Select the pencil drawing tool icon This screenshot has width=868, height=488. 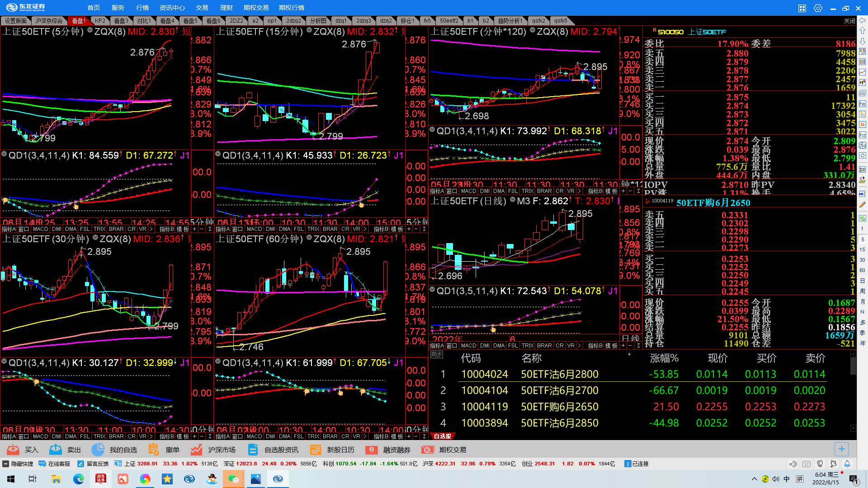click(x=863, y=204)
